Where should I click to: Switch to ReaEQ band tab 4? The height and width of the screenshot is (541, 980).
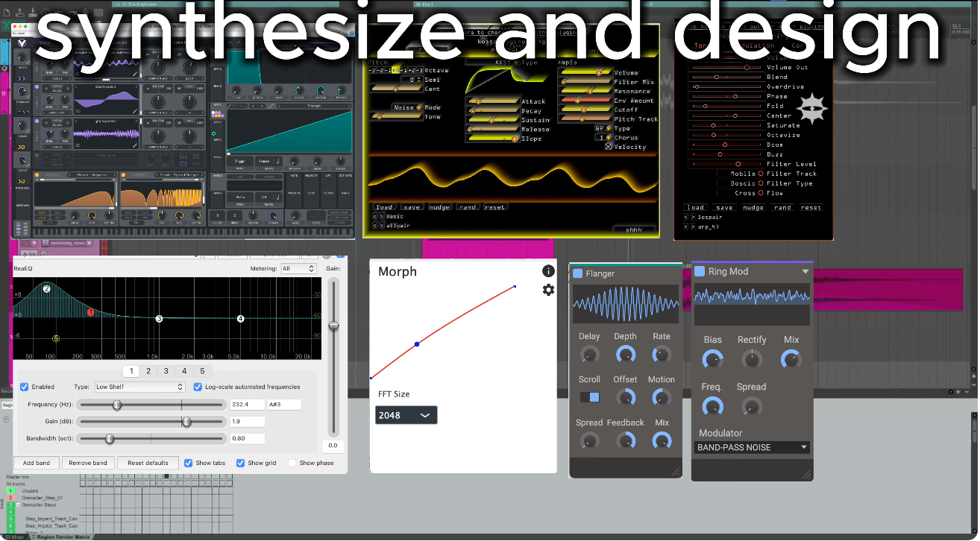point(184,370)
